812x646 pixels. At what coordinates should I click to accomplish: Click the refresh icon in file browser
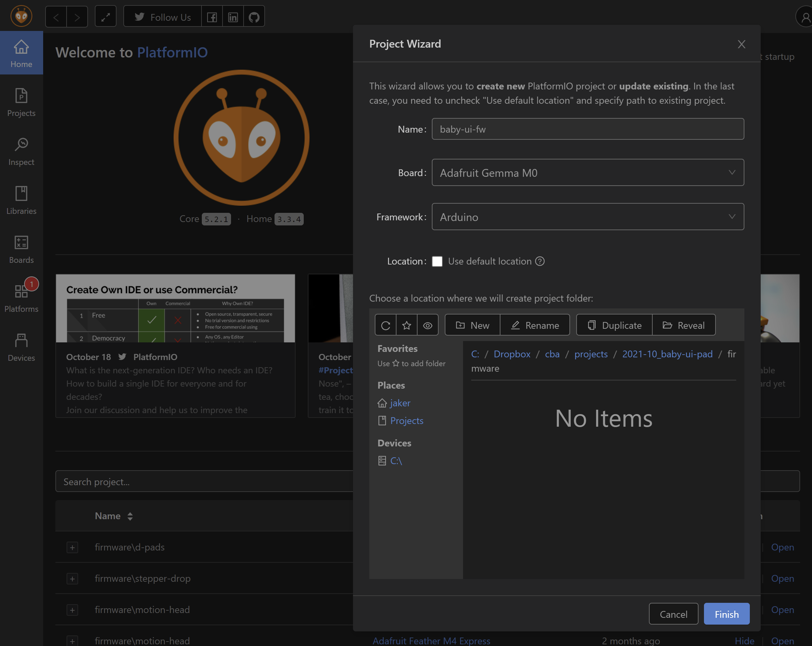pyautogui.click(x=385, y=325)
